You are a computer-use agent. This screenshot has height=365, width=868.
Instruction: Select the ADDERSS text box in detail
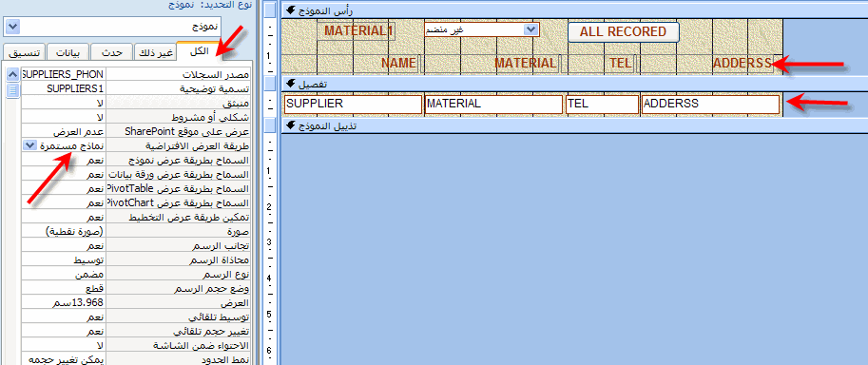click(710, 105)
